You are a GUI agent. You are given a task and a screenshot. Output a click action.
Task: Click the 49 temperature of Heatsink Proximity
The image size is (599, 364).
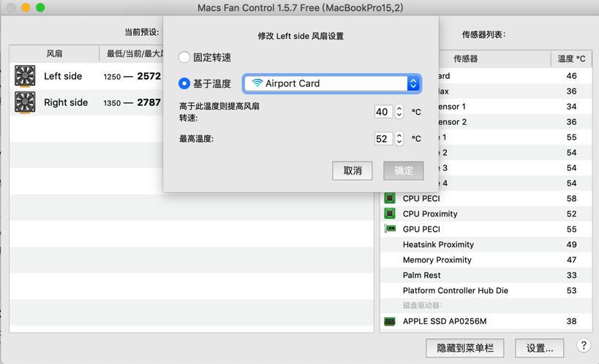pyautogui.click(x=571, y=244)
